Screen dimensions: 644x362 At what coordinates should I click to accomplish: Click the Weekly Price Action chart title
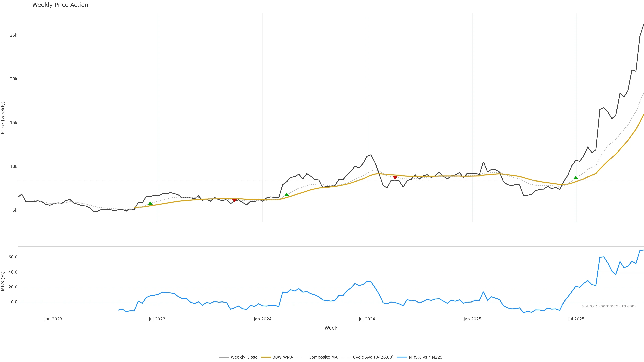point(60,5)
